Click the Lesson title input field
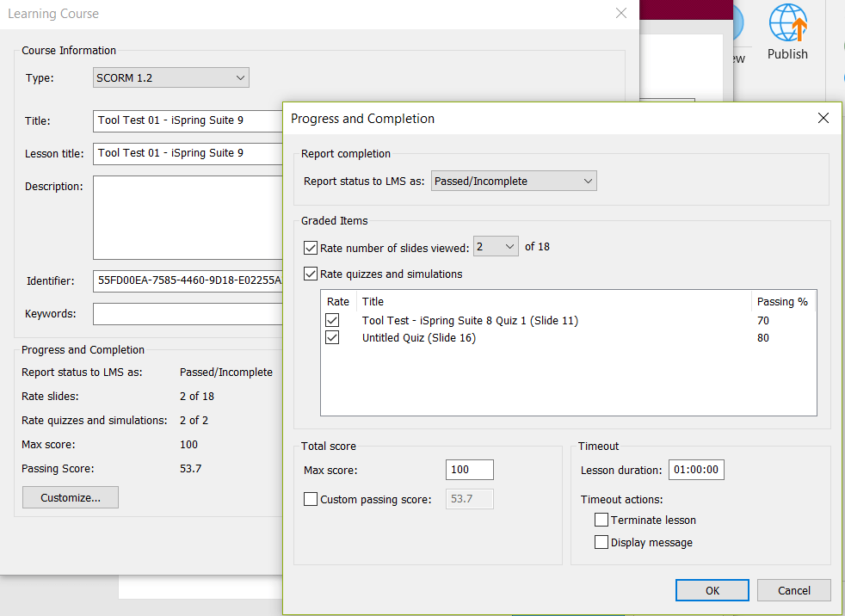The width and height of the screenshot is (845, 616). [188, 154]
